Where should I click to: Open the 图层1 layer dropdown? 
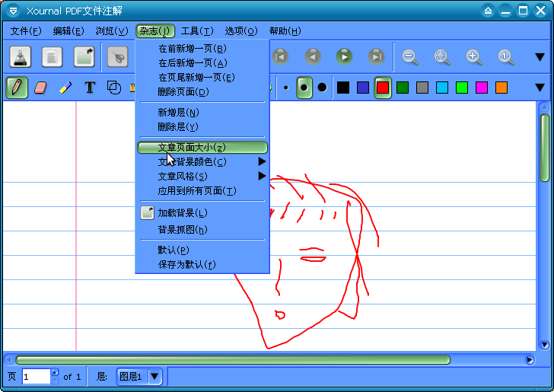[x=139, y=377]
